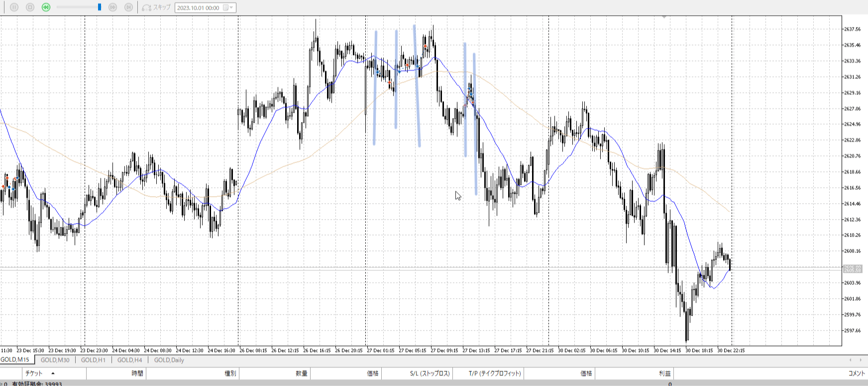Click the スキップ (skip) button
The width and height of the screenshot is (868, 386).
pyautogui.click(x=156, y=7)
